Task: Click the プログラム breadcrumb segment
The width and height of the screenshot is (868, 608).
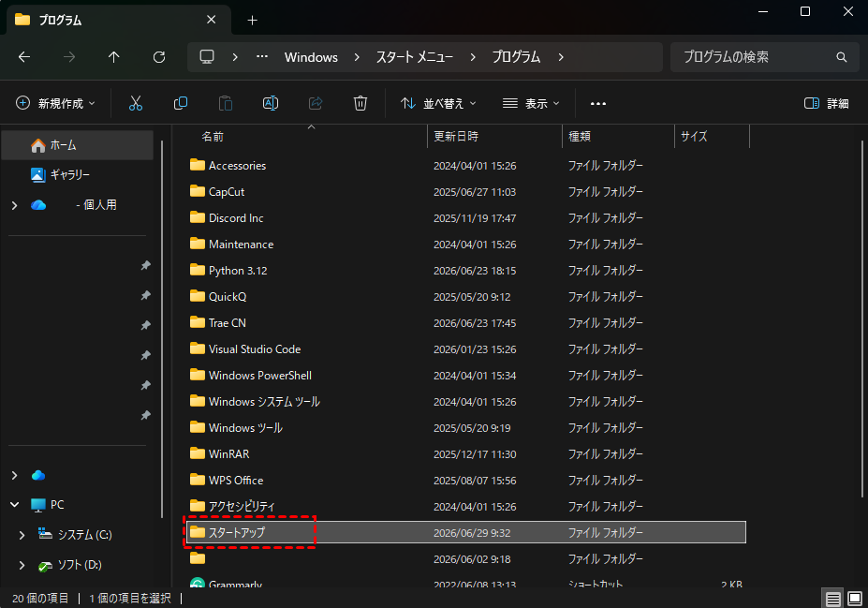Action: pyautogui.click(x=516, y=57)
